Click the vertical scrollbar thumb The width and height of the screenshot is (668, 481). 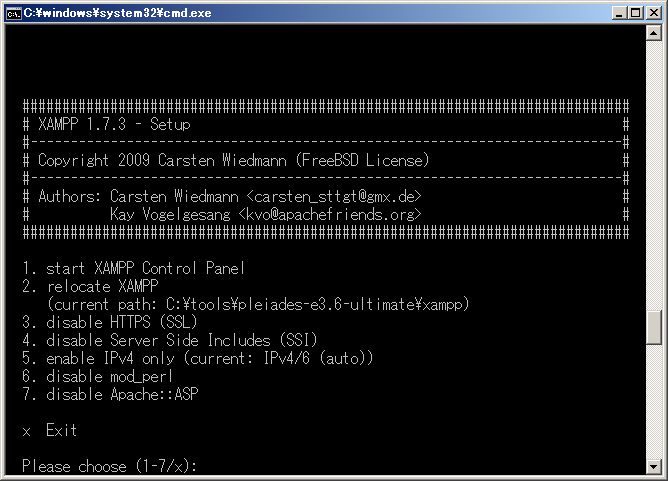(x=654, y=327)
